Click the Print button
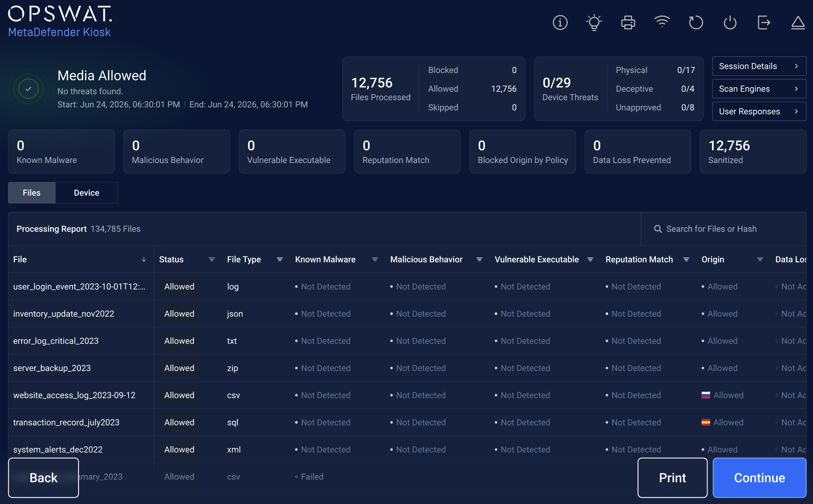 672,478
